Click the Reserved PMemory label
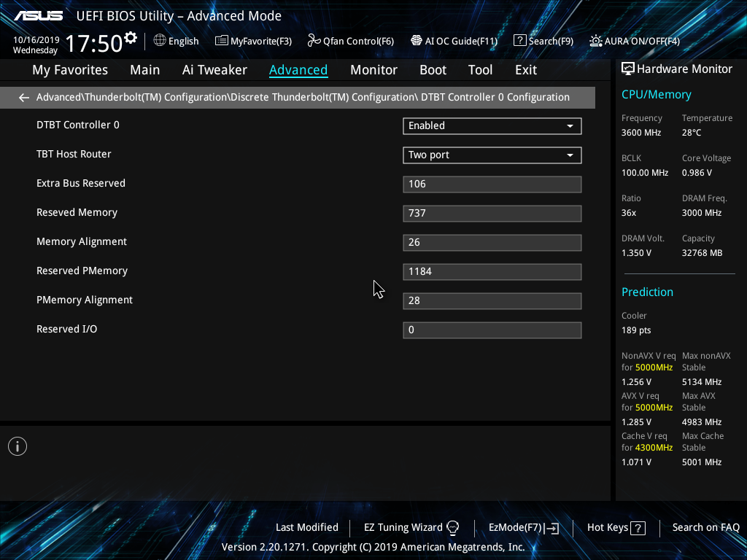Screen dimensions: 747x560 82,271
